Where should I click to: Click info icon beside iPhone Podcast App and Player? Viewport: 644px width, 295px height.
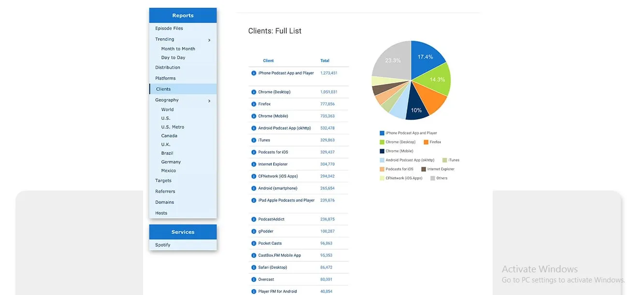[x=254, y=73]
